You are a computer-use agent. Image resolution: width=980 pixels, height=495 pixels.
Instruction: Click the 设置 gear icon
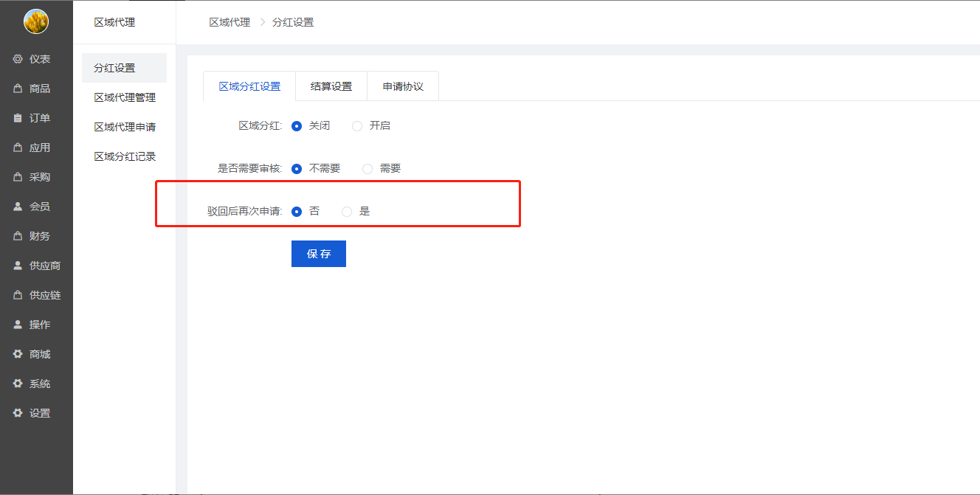click(x=18, y=413)
